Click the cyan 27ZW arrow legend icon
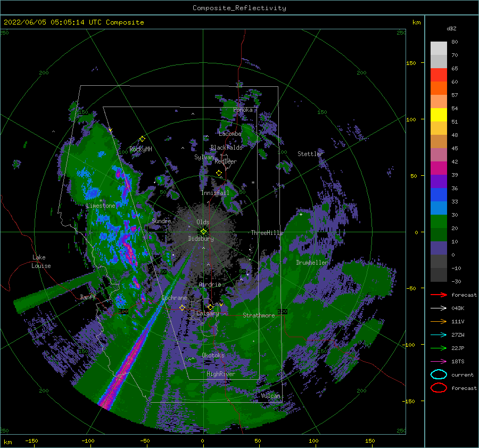 [x=439, y=335]
